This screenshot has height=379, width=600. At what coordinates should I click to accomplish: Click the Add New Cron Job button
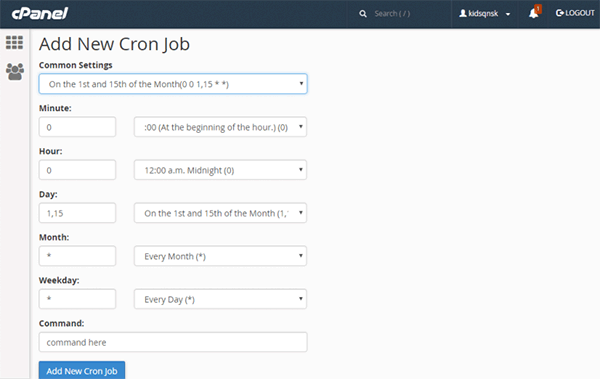[x=82, y=371]
